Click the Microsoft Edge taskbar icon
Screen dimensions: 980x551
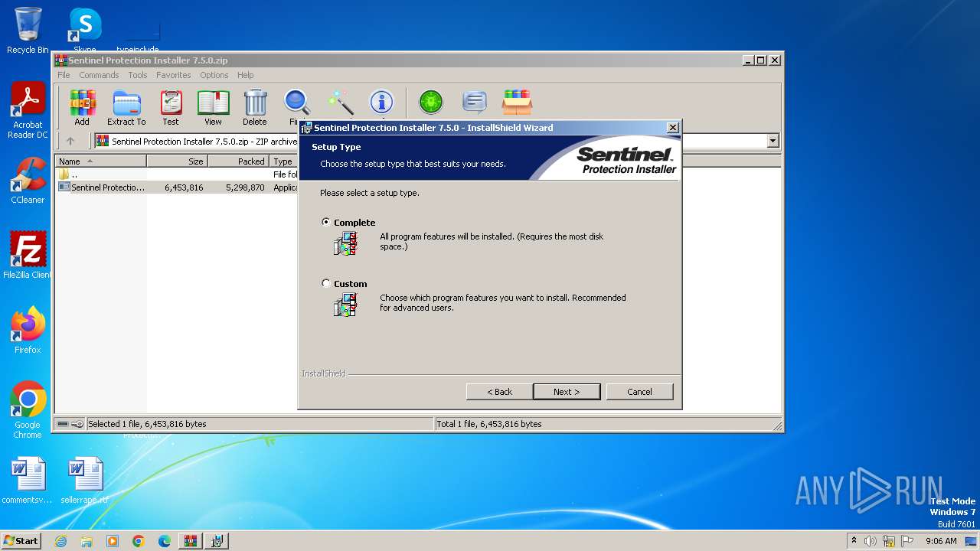click(165, 541)
